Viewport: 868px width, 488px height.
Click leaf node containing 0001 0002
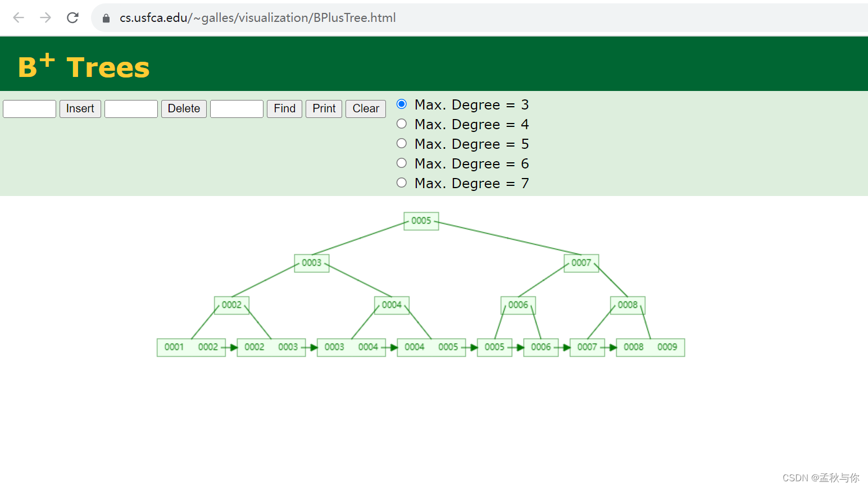(191, 347)
